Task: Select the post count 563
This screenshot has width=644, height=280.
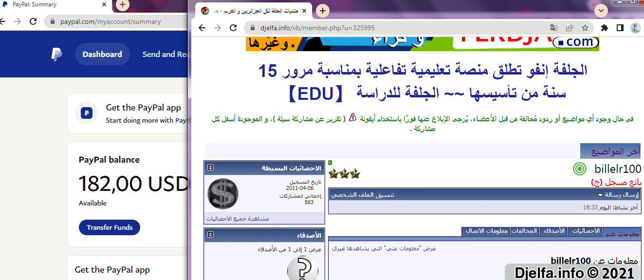Action: pos(309,202)
